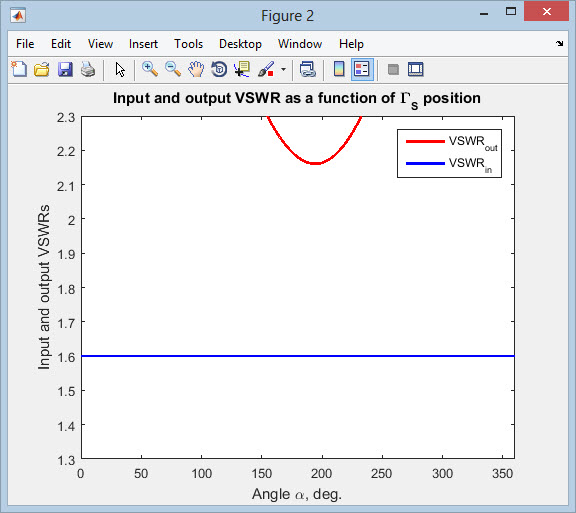Click the red VSWR out curve
The width and height of the screenshot is (576, 513).
[314, 163]
